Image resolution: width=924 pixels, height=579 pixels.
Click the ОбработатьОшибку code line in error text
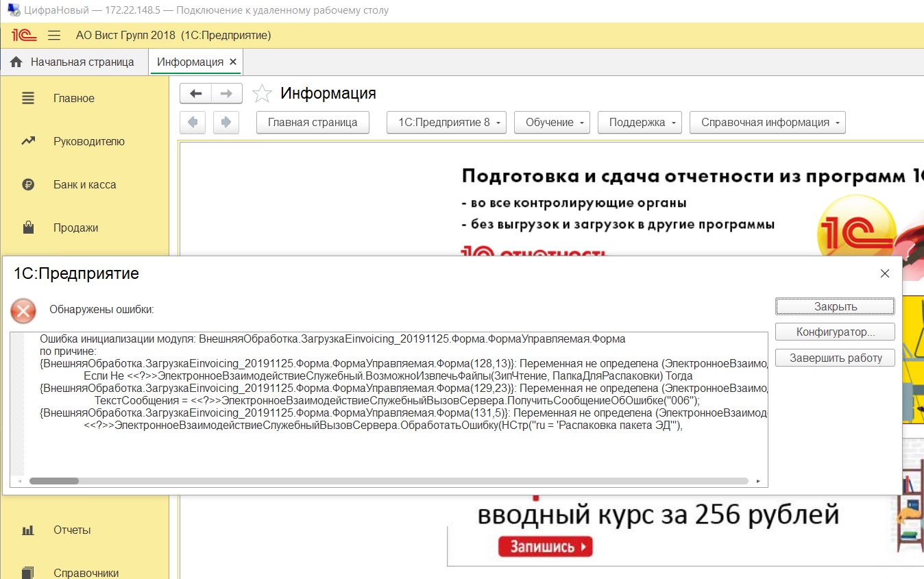coord(385,425)
